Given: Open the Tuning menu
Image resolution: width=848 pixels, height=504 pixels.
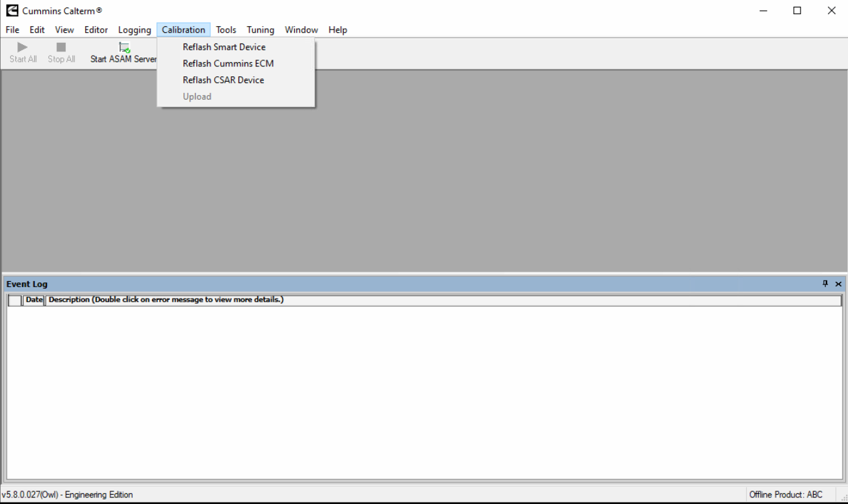Looking at the screenshot, I should pos(261,30).
